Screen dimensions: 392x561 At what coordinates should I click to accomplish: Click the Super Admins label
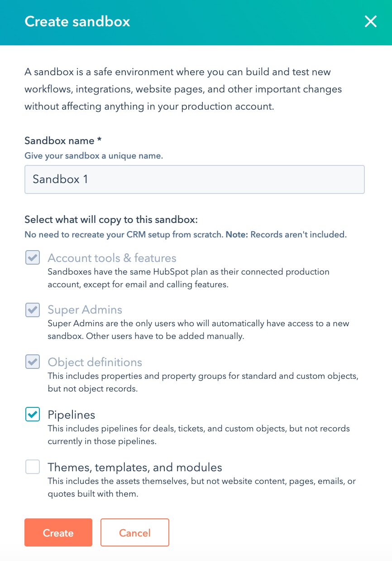pyautogui.click(x=85, y=310)
